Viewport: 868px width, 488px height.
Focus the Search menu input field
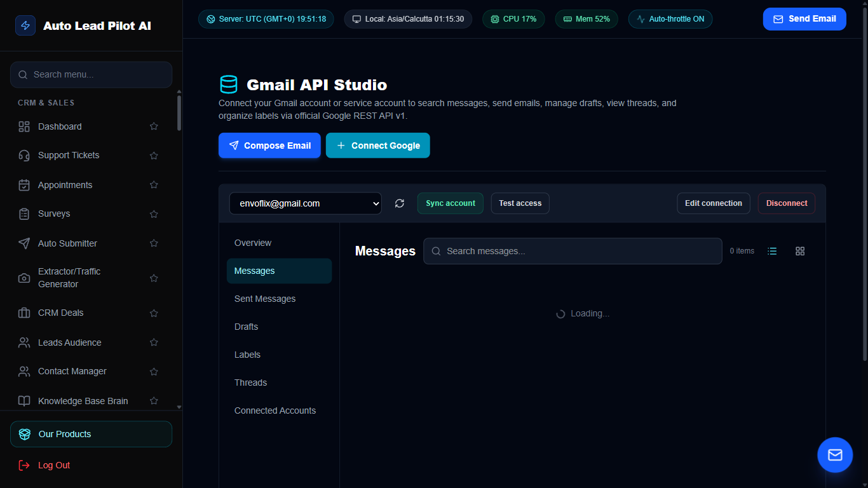tap(91, 75)
